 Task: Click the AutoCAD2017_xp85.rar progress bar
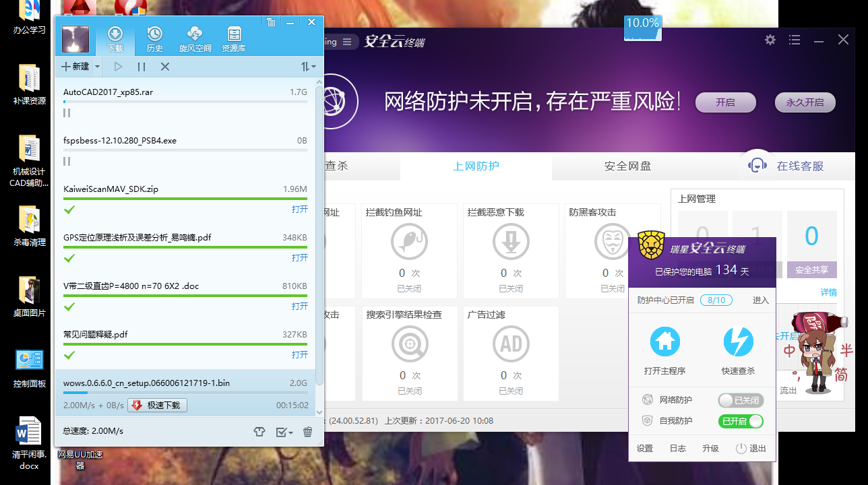coord(185,102)
